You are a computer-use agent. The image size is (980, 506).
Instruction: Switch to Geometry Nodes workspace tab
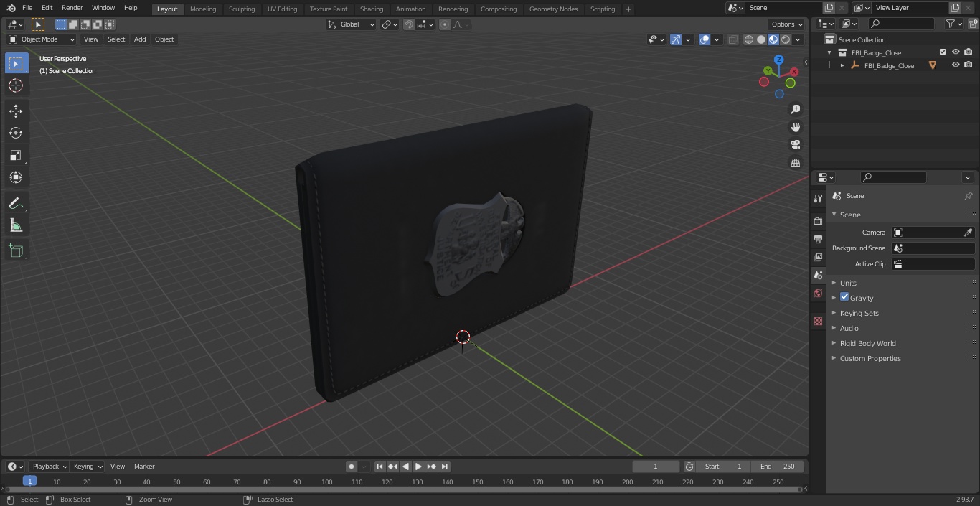(553, 9)
